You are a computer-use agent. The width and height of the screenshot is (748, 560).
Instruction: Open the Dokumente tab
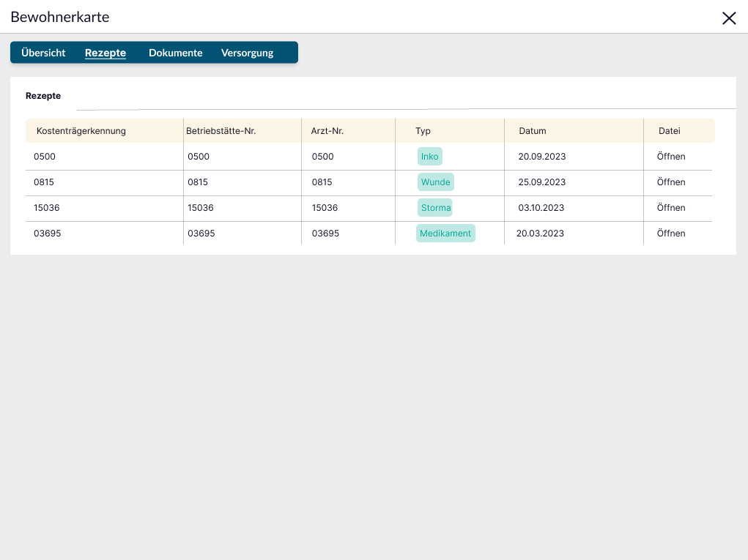[x=175, y=53]
